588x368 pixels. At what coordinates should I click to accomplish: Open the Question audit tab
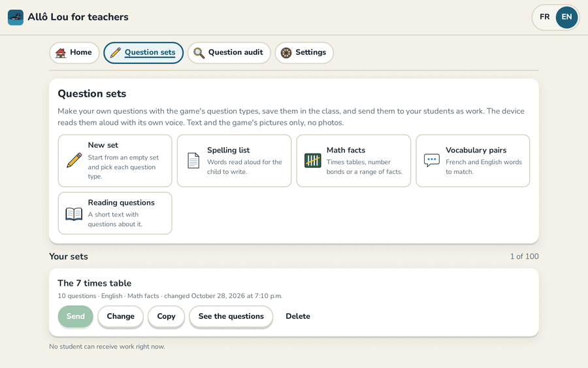(x=229, y=52)
